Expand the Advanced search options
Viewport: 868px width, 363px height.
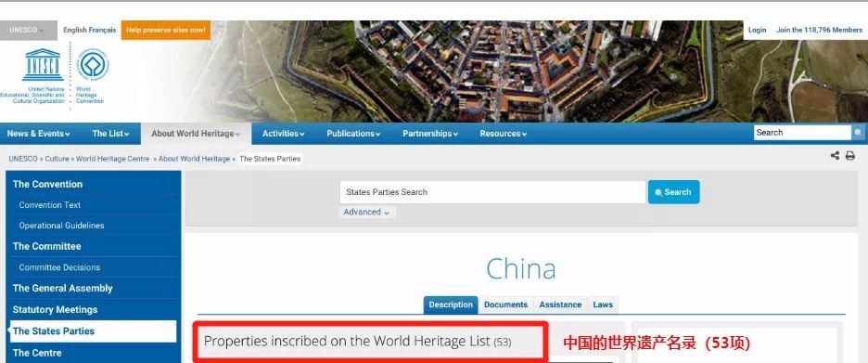pyautogui.click(x=366, y=213)
